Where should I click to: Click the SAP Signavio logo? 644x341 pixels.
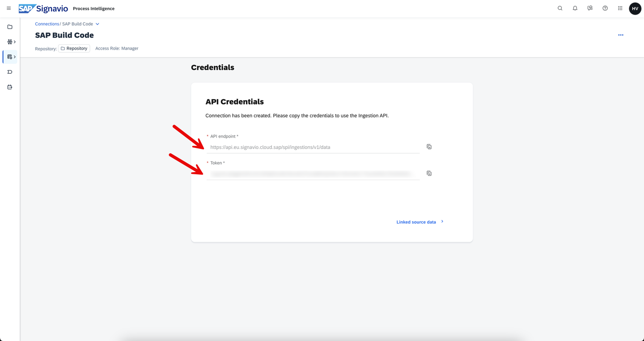click(43, 8)
